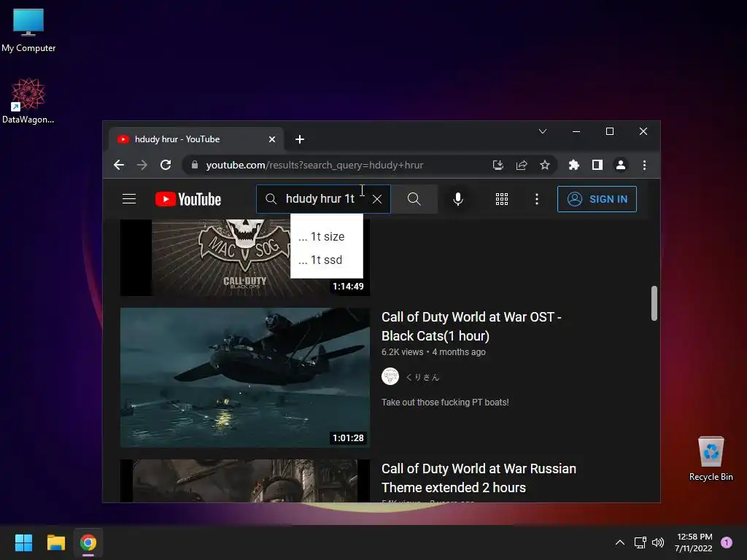
Task: Go back with Chrome's back arrow
Action: click(119, 165)
